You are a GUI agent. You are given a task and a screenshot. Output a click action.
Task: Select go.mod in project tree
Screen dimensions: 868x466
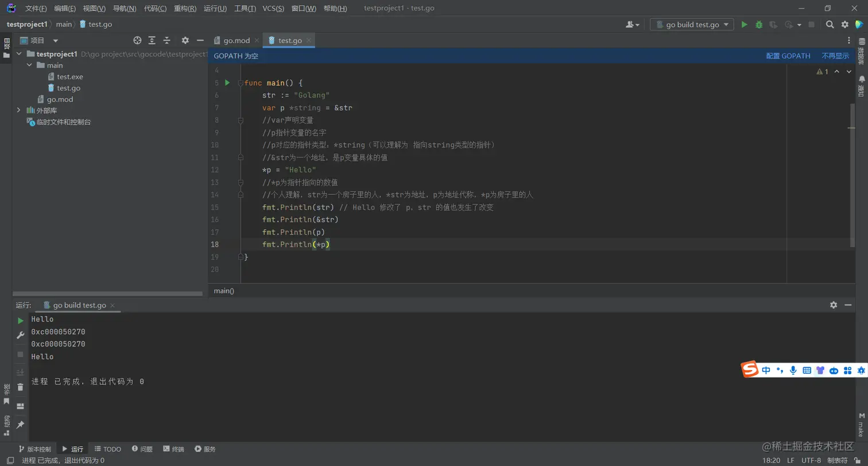[60, 99]
